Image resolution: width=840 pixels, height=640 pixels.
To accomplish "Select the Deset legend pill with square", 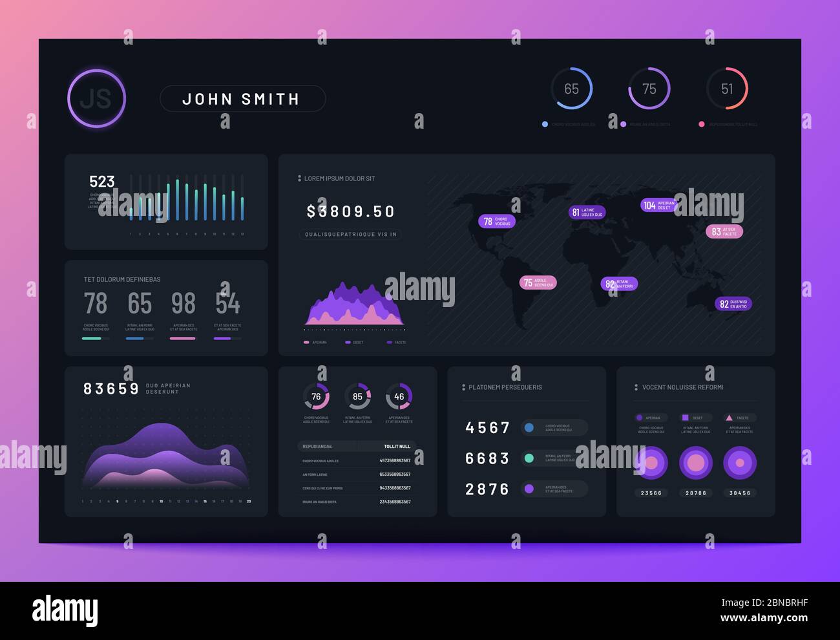I will point(695,418).
